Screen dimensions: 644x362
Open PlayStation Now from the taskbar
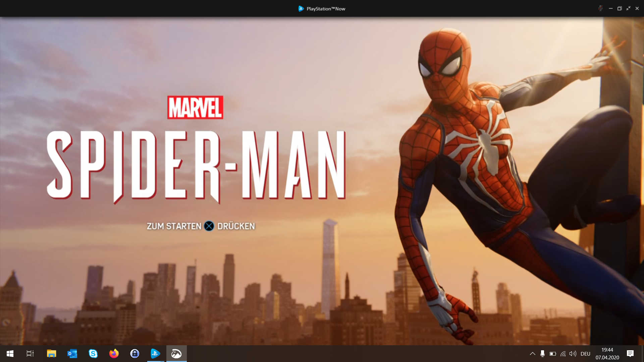point(156,353)
